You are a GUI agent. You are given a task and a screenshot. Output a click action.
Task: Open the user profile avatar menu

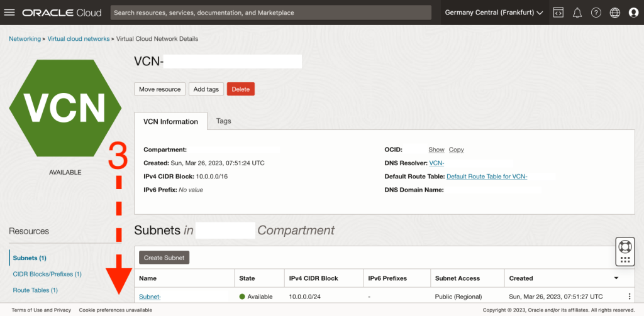coord(633,13)
